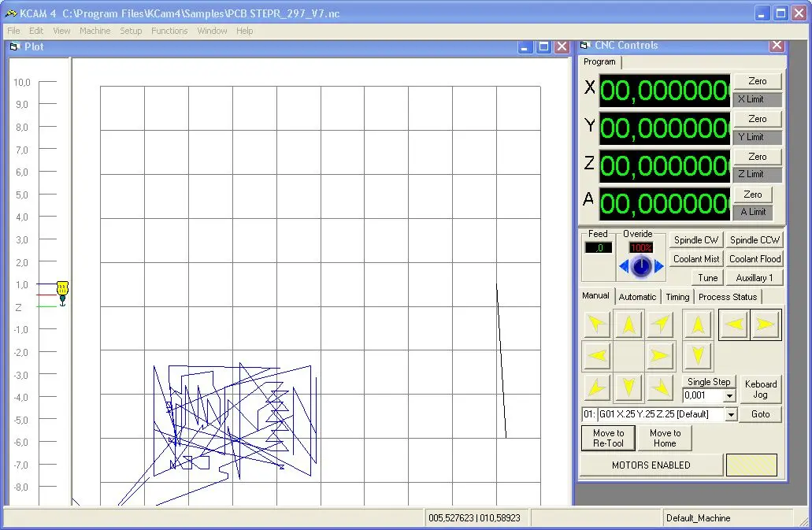This screenshot has width=812, height=530.
Task: Open the Window menu
Action: tap(213, 31)
